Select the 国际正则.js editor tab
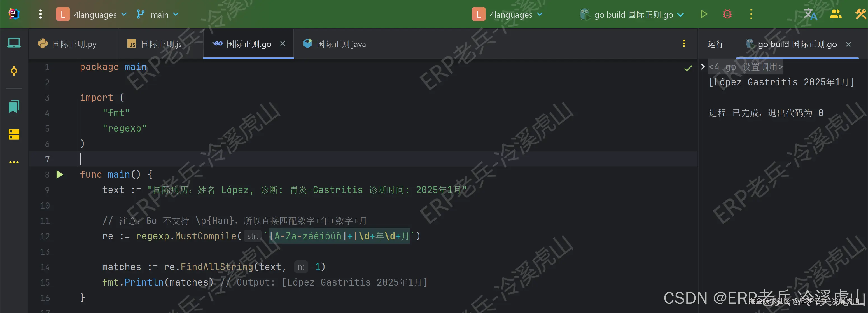 161,44
